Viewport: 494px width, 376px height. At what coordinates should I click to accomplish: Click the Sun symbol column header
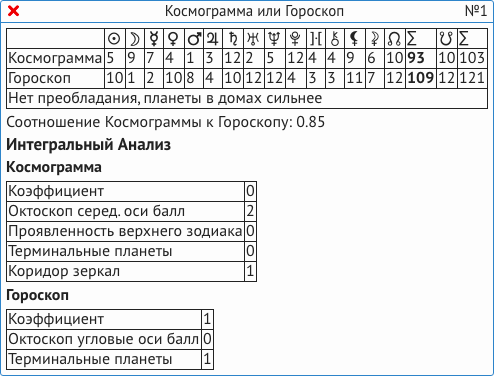114,39
